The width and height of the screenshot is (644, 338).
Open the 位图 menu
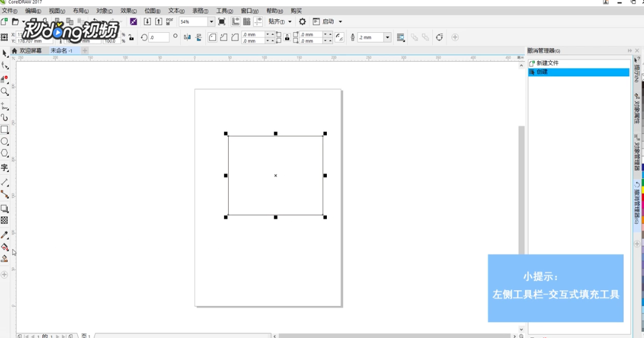153,11
